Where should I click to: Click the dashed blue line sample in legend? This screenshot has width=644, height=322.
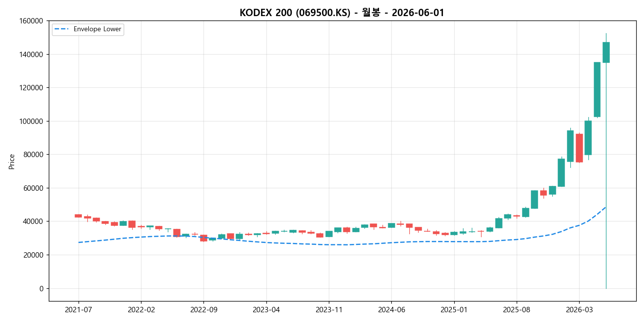(62, 29)
